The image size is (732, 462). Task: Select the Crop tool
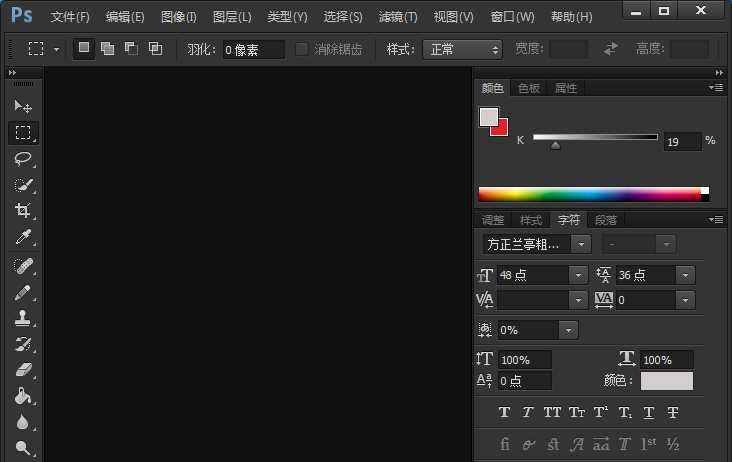point(22,210)
